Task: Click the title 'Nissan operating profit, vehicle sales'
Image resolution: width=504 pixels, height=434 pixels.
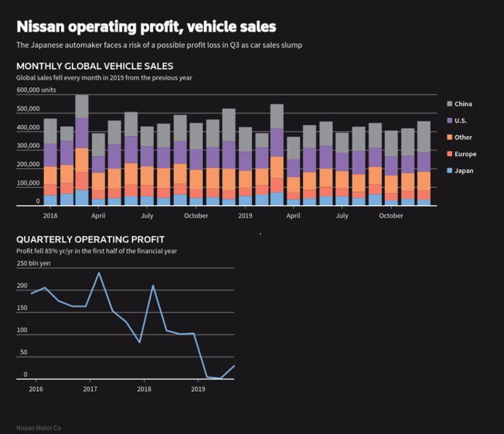Action: click(x=146, y=27)
